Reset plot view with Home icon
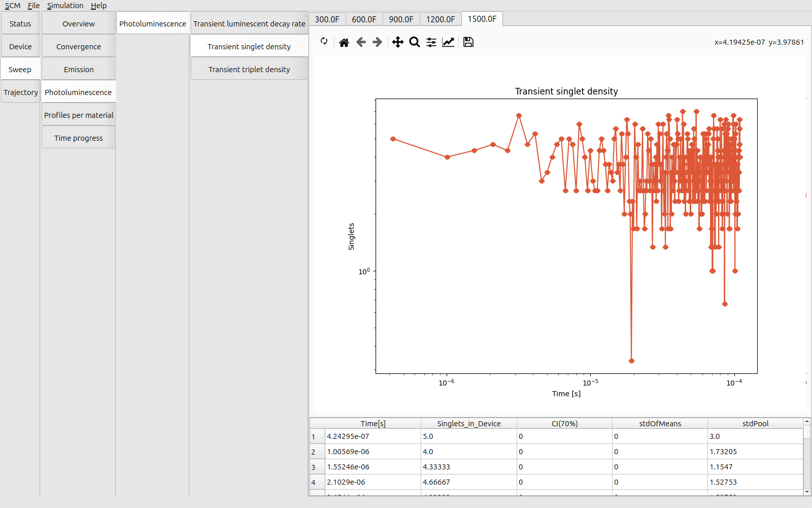 [x=344, y=42]
